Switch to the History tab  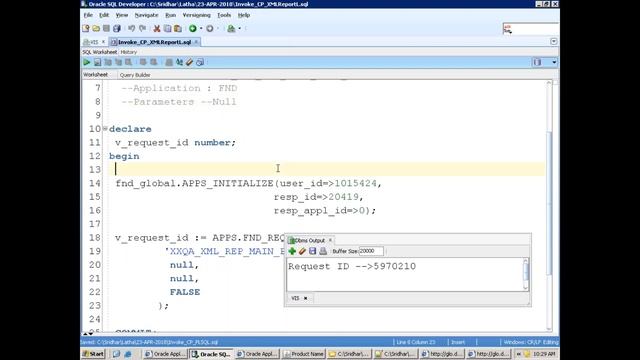tap(129, 52)
